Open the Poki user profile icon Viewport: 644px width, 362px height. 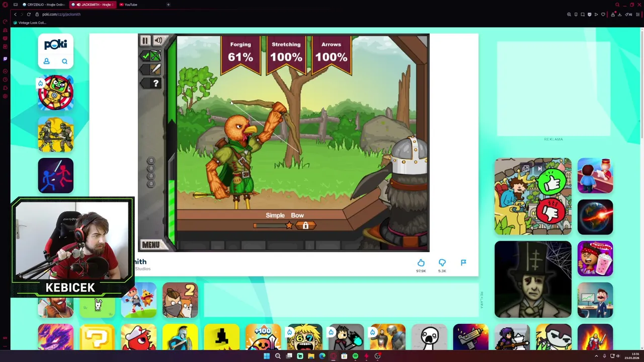point(46,61)
